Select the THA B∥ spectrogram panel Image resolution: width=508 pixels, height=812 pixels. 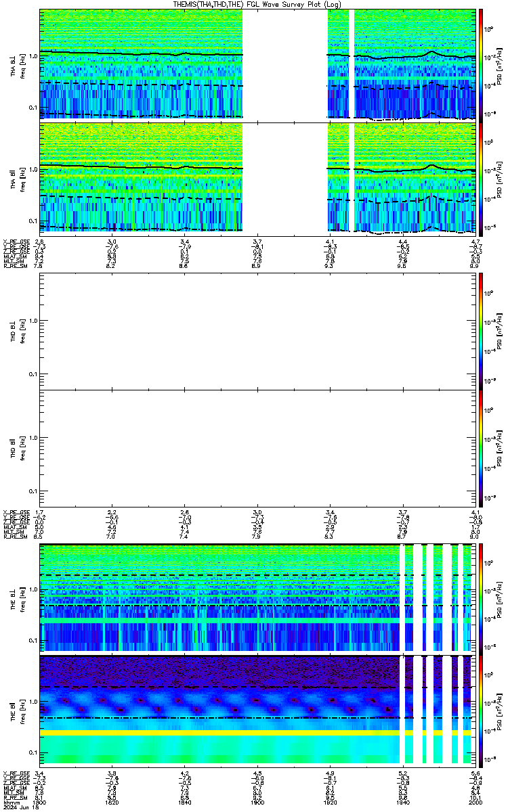[x=258, y=178]
